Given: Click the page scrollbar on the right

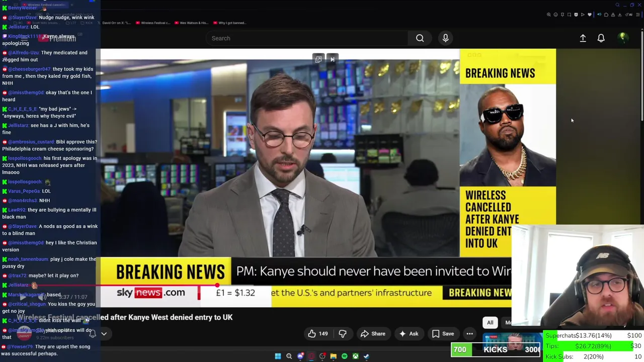Looking at the screenshot, I should click(x=641, y=75).
